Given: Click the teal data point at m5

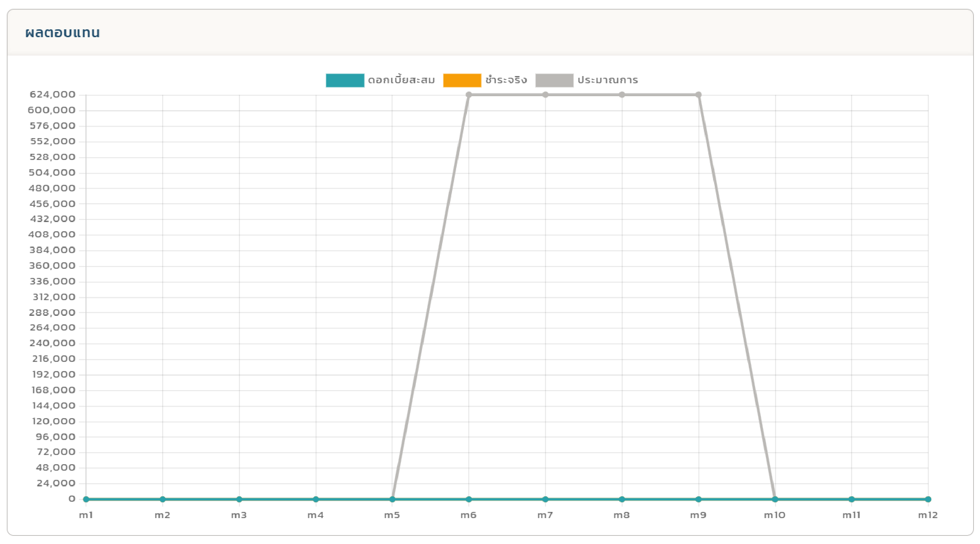Looking at the screenshot, I should click(392, 499).
